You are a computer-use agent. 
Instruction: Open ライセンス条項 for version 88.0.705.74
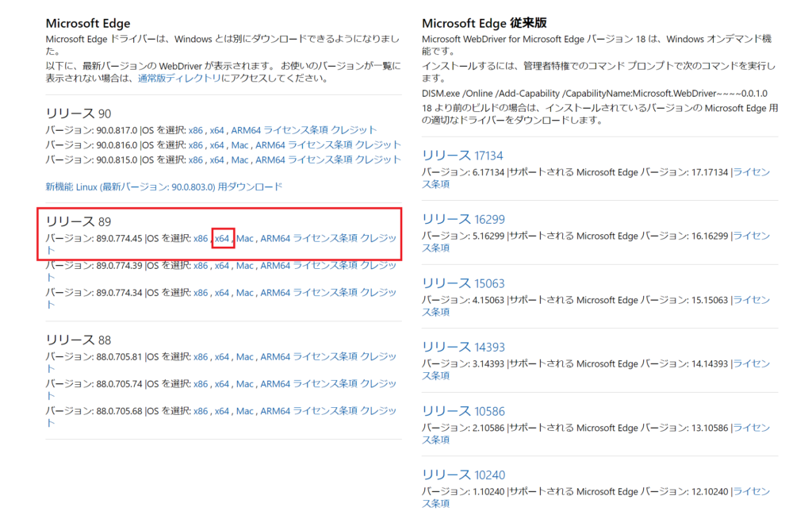pyautogui.click(x=325, y=384)
